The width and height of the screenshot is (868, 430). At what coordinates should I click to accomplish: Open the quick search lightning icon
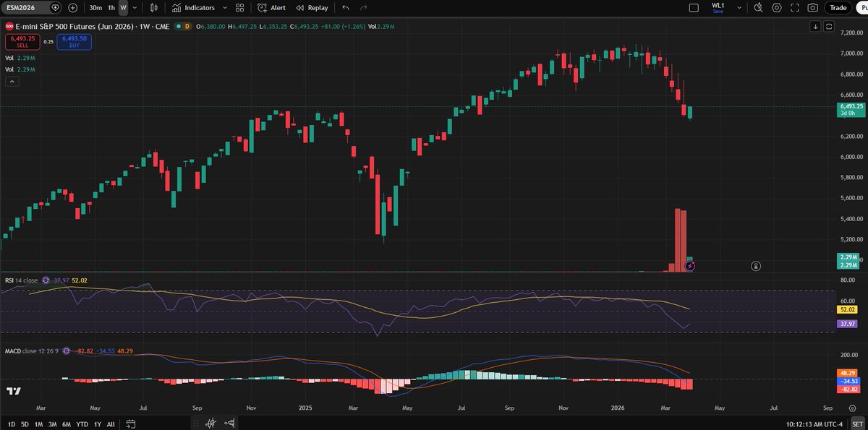click(757, 7)
